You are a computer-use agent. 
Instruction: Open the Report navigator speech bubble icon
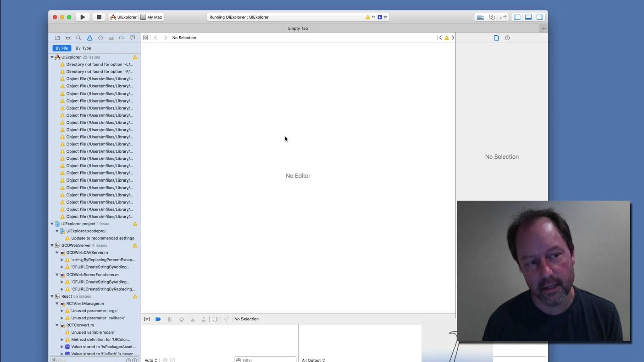coord(132,38)
